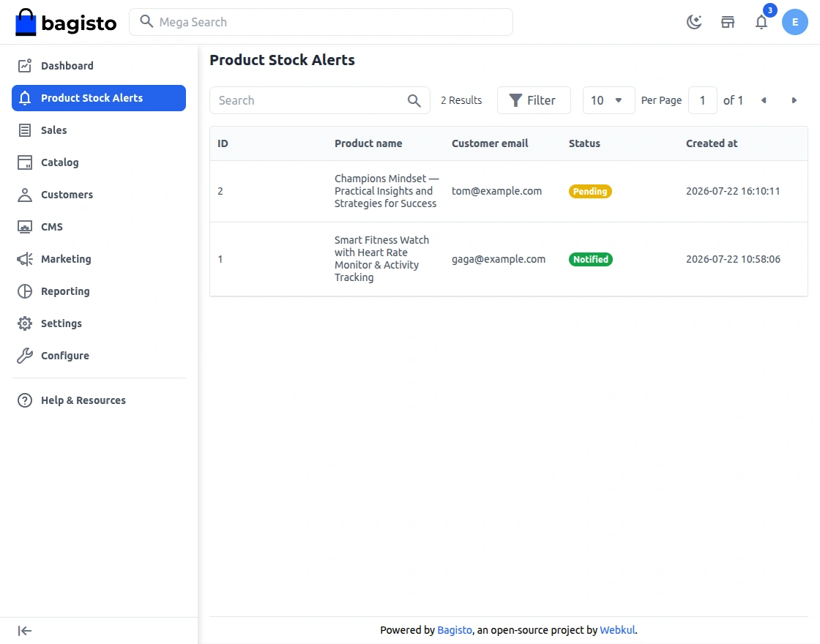Click the Notified status badge
820x644 pixels.
pyautogui.click(x=590, y=259)
